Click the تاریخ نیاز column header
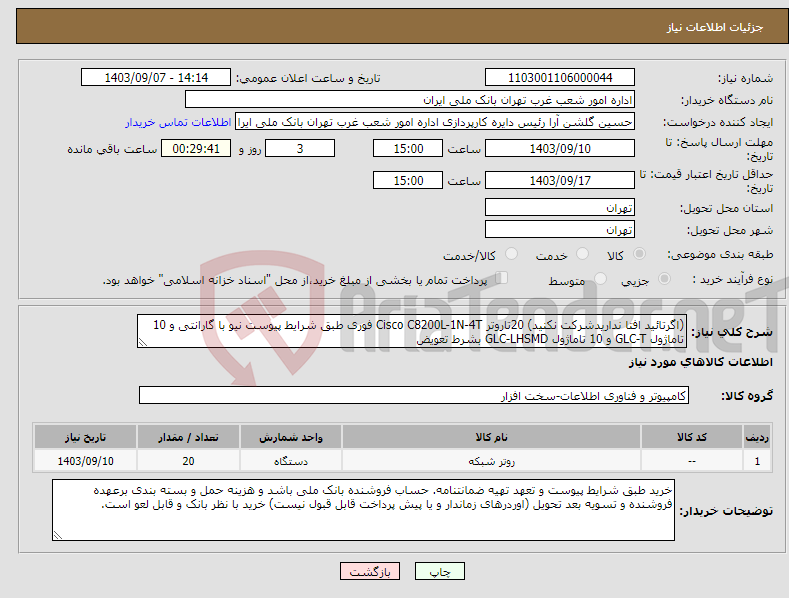 85,437
